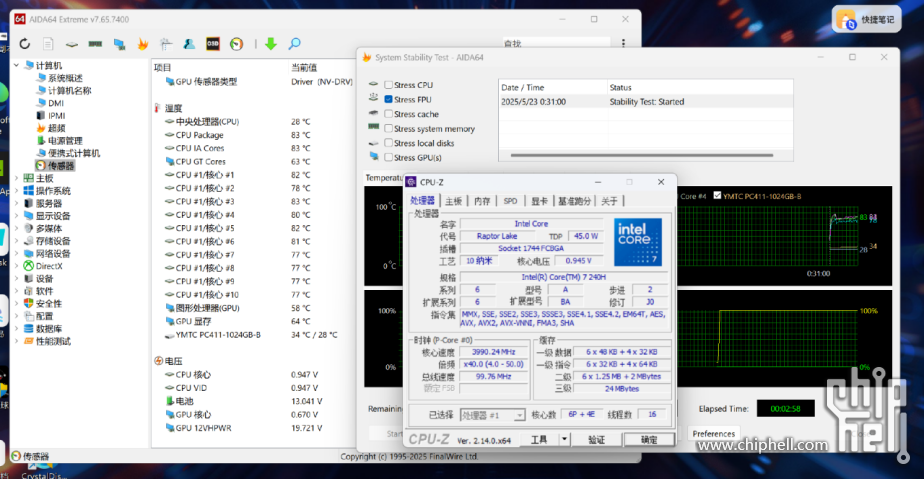This screenshot has width=924, height=480.
Task: Expand the 存储设备 tree node
Action: 16,241
